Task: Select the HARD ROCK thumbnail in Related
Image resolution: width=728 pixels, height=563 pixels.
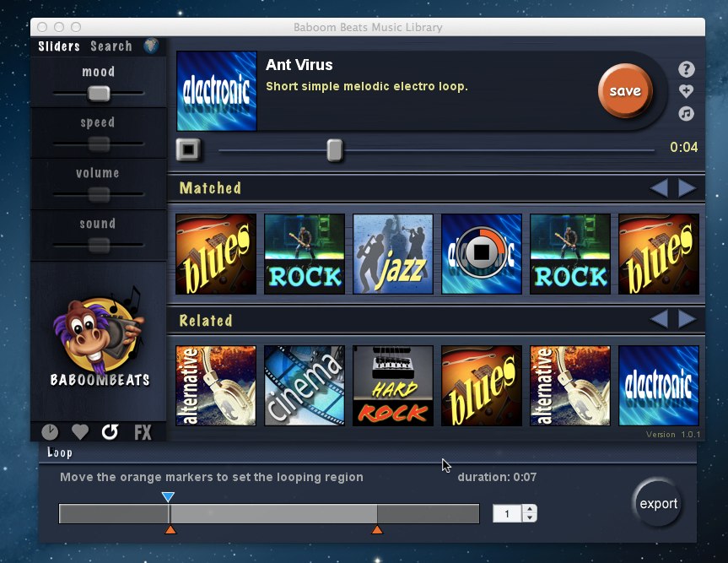Action: [393, 386]
